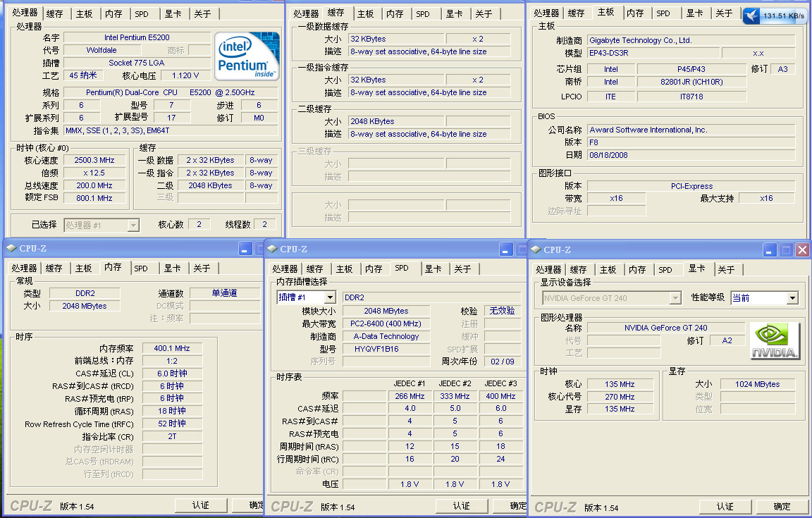Click the part number "HYQVF1B16"

[x=386, y=349]
